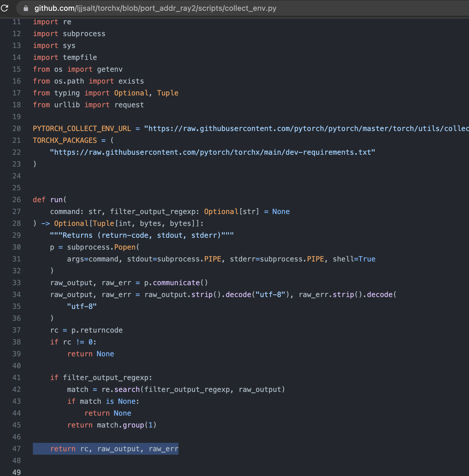Select line number 30
The image size is (469, 476).
(17, 247)
